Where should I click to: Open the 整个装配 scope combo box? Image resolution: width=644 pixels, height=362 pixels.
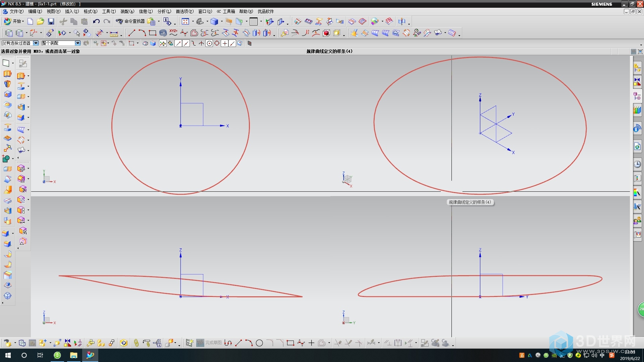point(61,43)
